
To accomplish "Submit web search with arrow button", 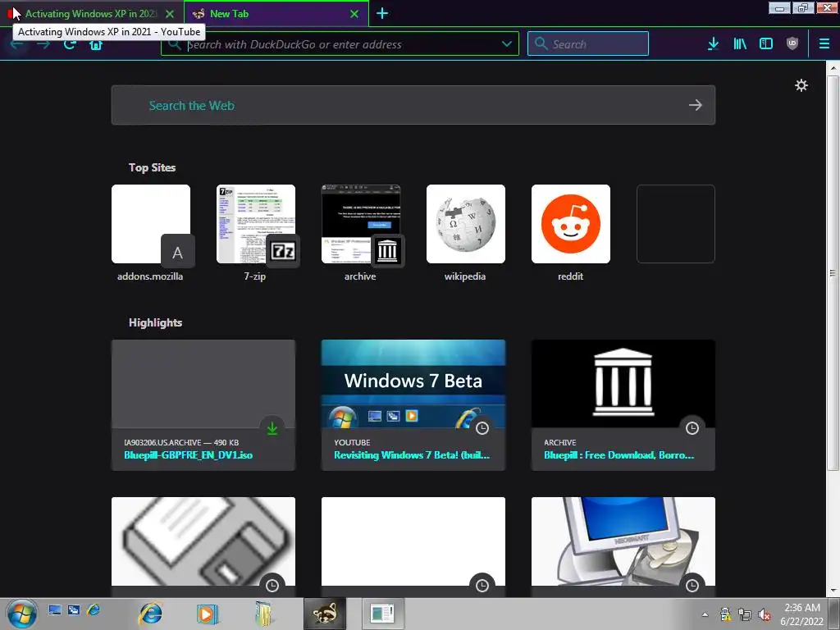I will [x=696, y=105].
